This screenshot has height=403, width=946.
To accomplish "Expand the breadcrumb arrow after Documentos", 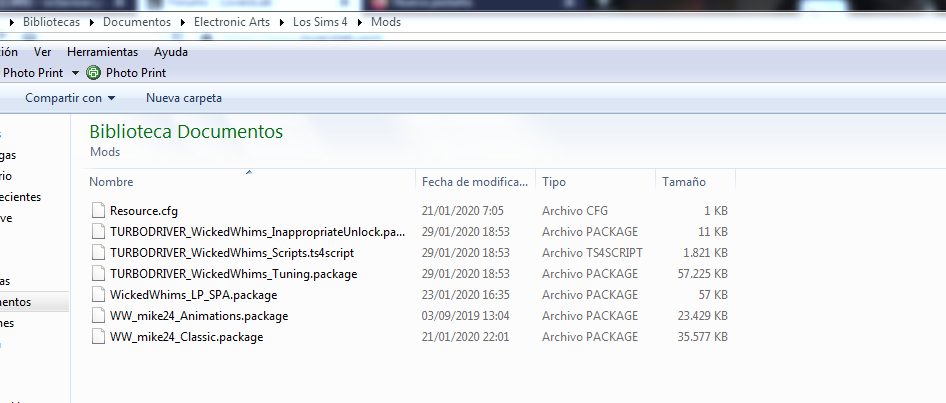I will click(x=183, y=22).
